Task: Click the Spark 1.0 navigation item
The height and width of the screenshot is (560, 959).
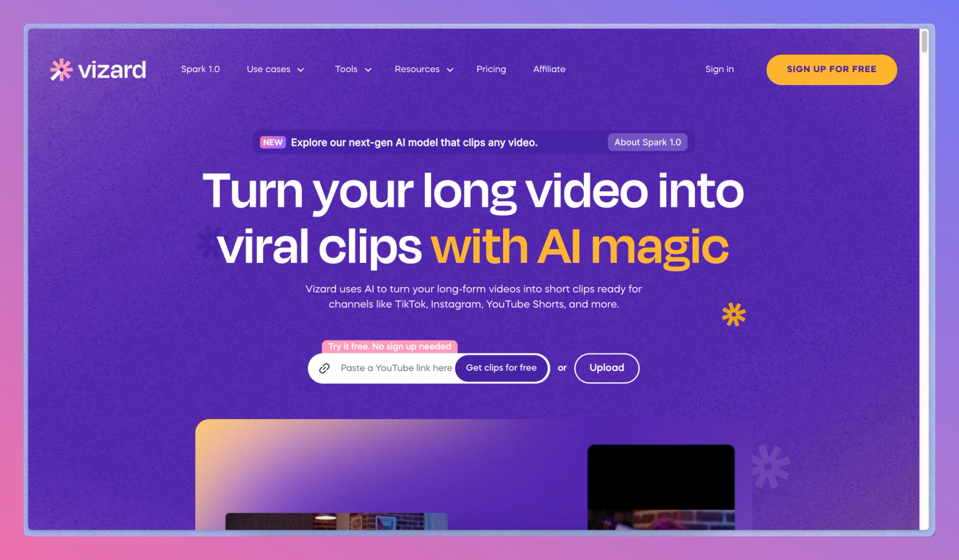Action: coord(200,69)
